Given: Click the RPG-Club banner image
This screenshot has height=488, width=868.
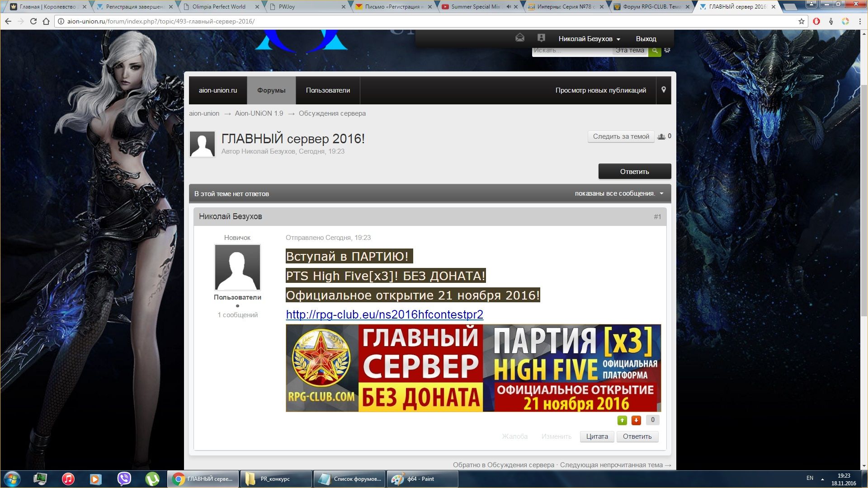Looking at the screenshot, I should (473, 368).
